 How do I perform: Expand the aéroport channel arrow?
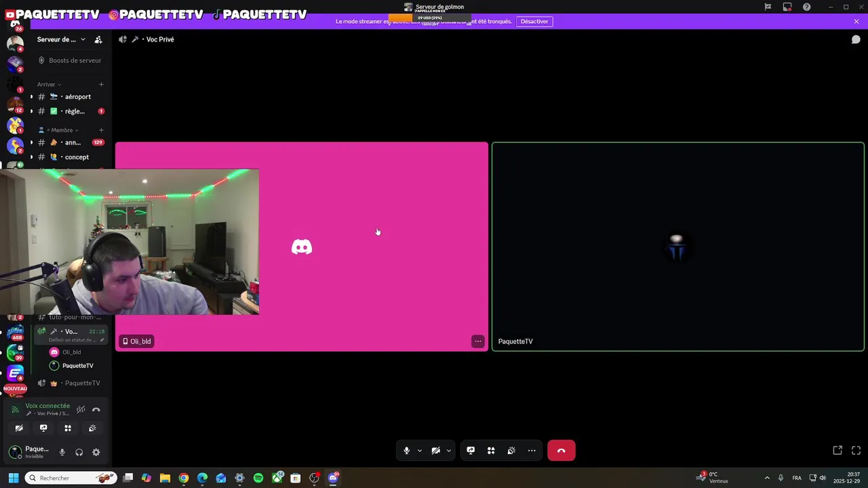point(31,97)
